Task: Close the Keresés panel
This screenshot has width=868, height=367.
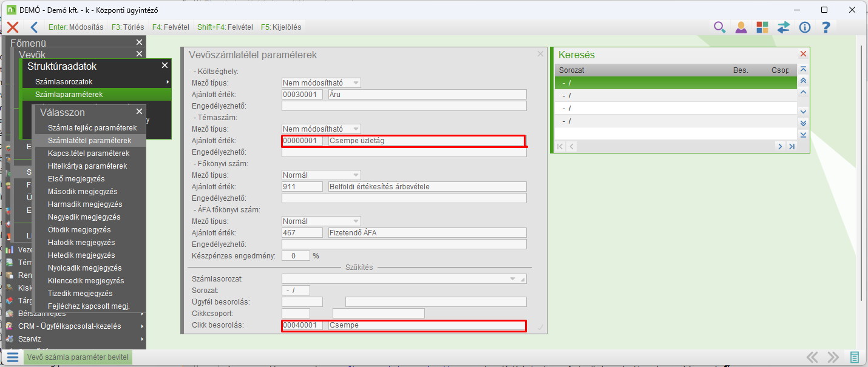Action: tap(803, 54)
